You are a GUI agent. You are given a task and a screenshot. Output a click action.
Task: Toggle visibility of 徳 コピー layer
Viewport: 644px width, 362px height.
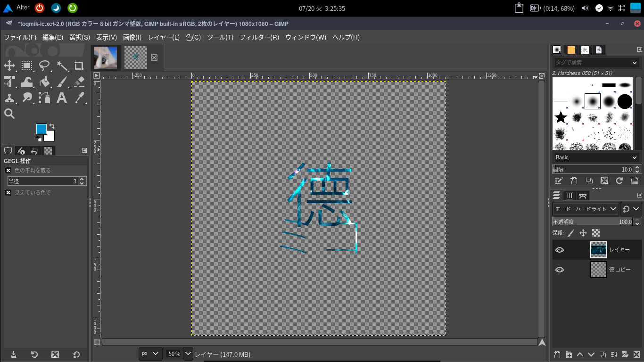tap(560, 270)
